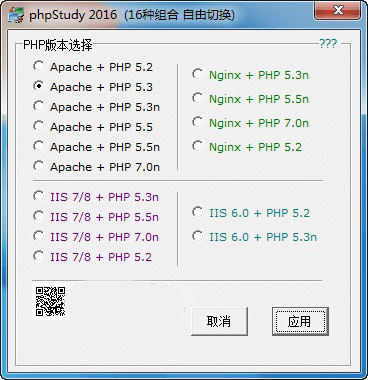Image resolution: width=368 pixels, height=380 pixels.
Task: Select IIS 7/8 + PHP 5.2 radio button
Action: tap(38, 256)
